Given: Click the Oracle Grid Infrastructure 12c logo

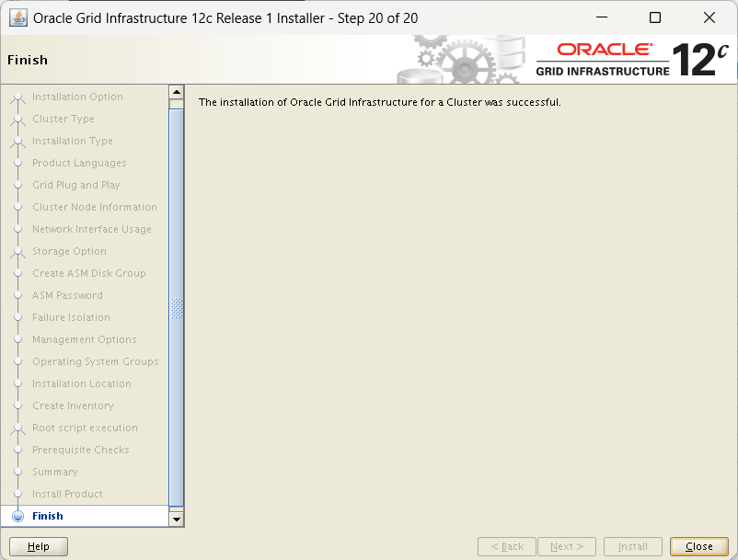Looking at the screenshot, I should click(632, 59).
